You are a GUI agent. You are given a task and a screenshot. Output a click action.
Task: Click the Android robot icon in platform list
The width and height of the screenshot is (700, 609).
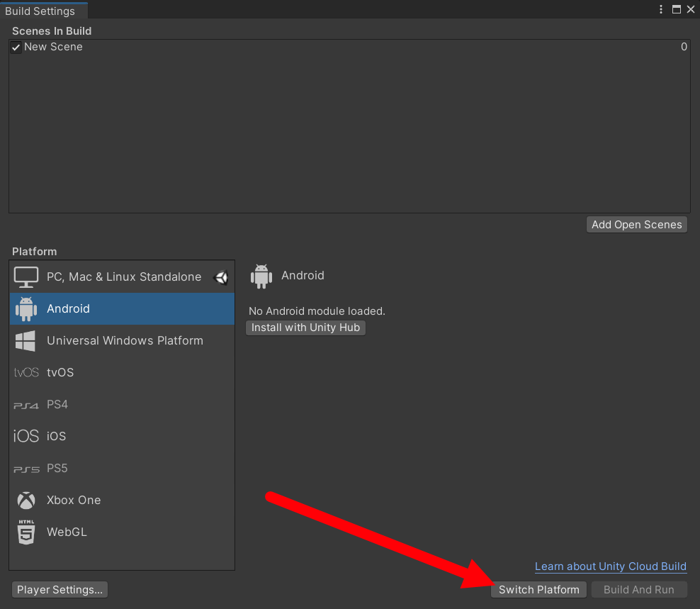tap(26, 308)
